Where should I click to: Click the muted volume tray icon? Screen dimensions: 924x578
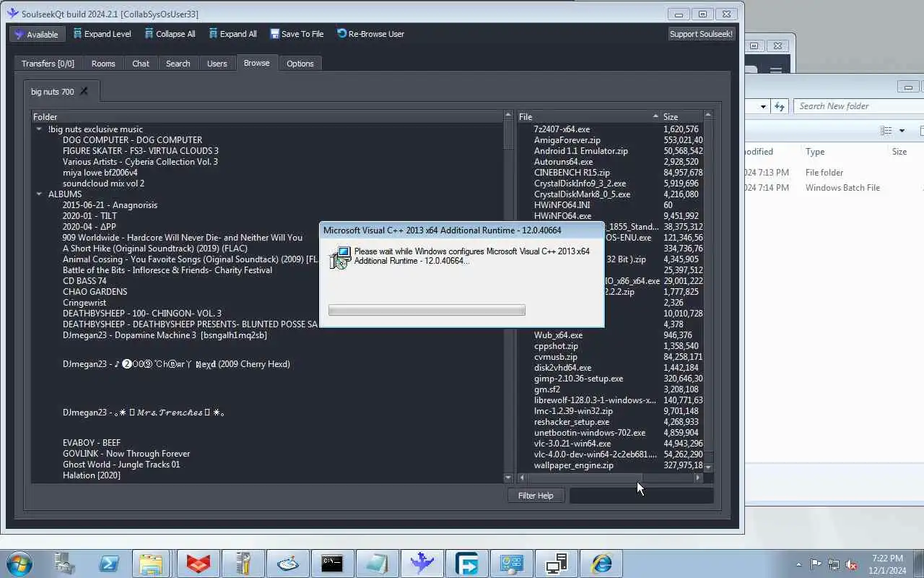pos(851,564)
